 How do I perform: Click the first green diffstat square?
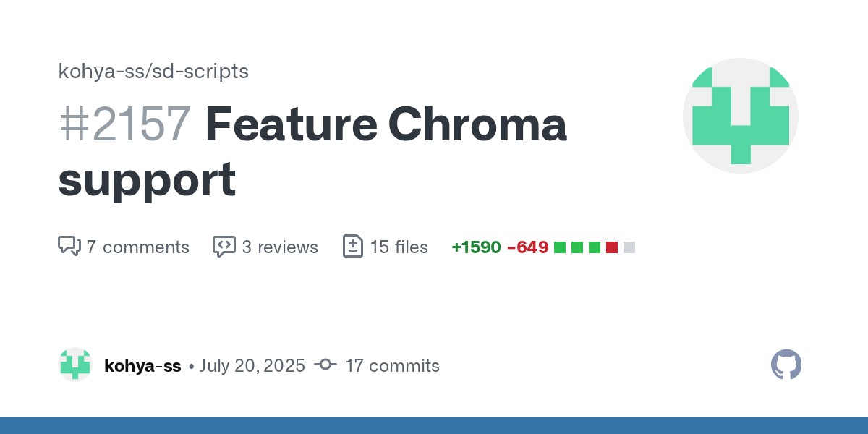tap(560, 247)
